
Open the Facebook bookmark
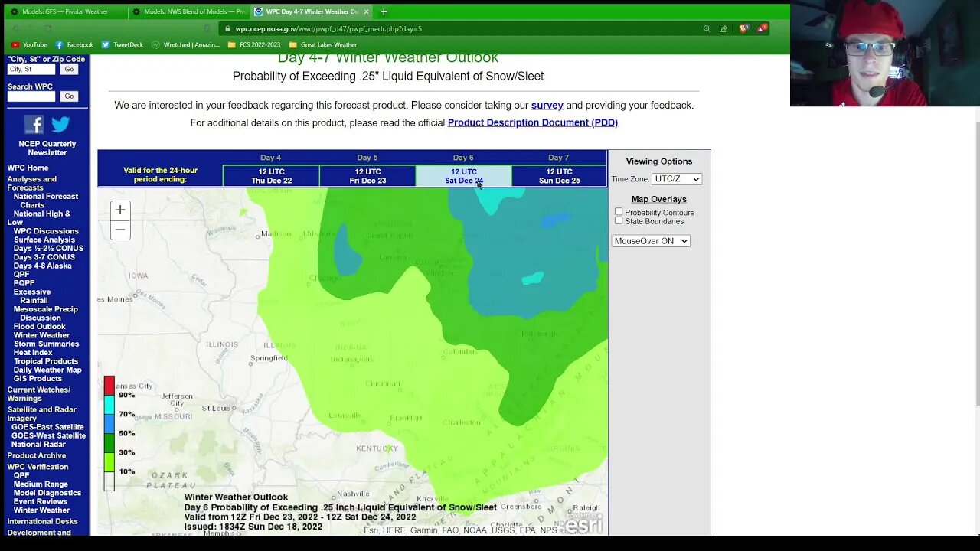tap(73, 44)
